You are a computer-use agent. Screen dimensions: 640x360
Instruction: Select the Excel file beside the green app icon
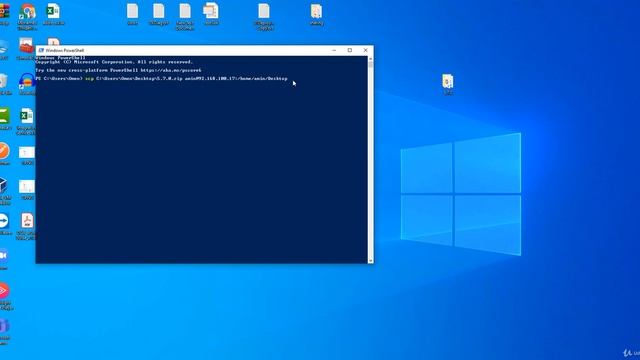click(27, 116)
